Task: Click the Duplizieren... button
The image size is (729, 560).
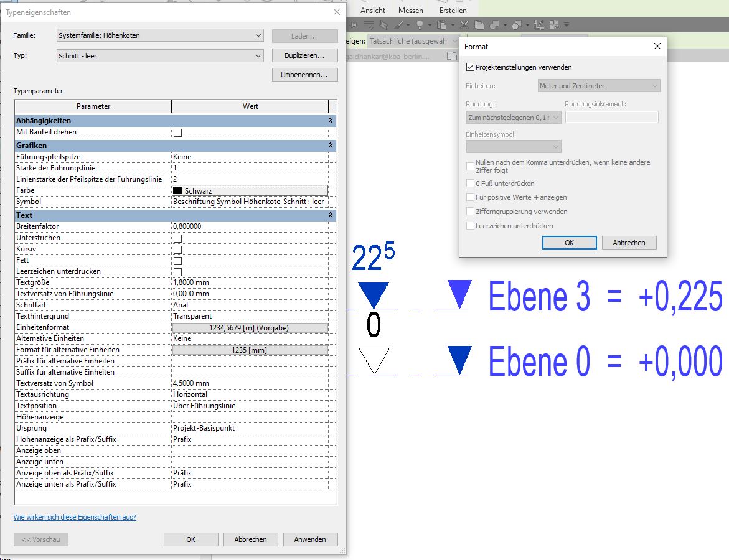Action: (x=304, y=55)
